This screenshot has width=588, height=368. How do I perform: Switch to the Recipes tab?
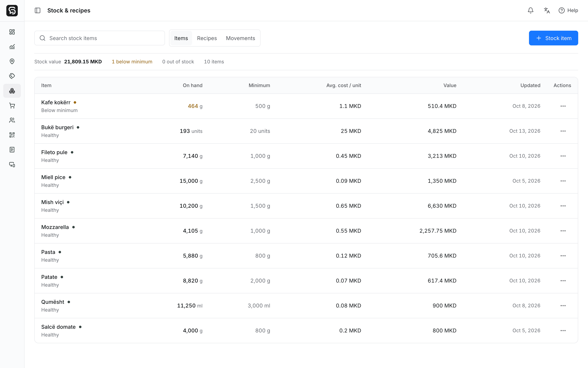tap(207, 38)
